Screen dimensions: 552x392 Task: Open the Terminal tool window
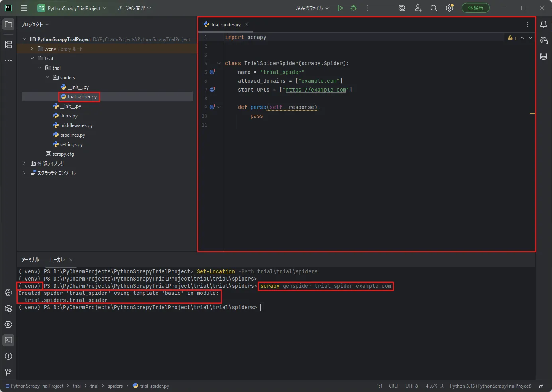(8, 340)
